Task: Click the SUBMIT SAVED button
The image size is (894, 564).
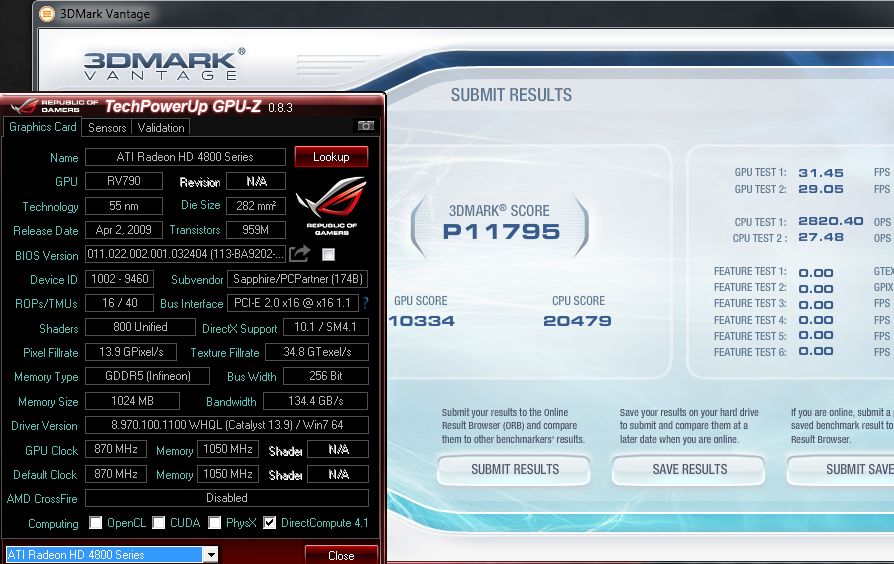Action: pos(841,469)
